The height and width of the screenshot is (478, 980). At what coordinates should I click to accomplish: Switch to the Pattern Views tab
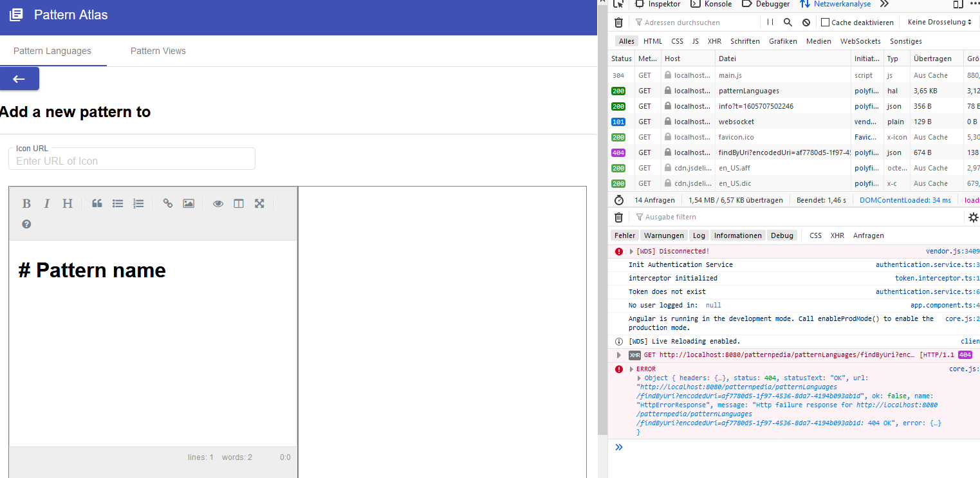[x=158, y=51]
